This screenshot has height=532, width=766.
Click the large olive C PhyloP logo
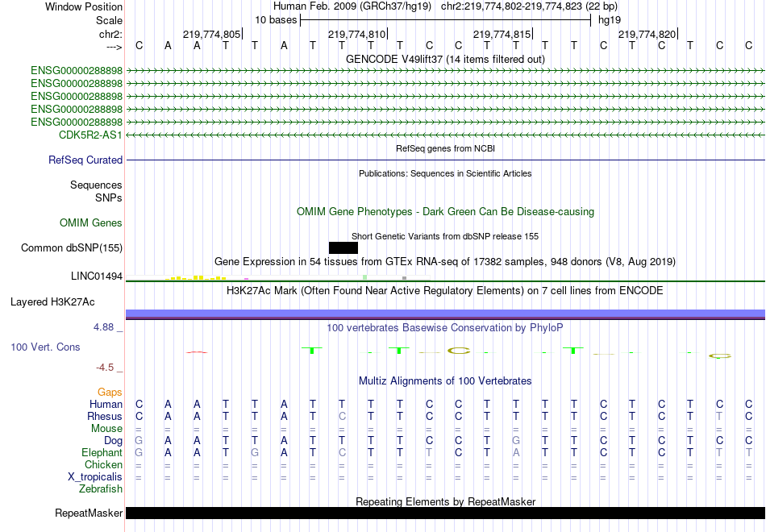point(459,351)
